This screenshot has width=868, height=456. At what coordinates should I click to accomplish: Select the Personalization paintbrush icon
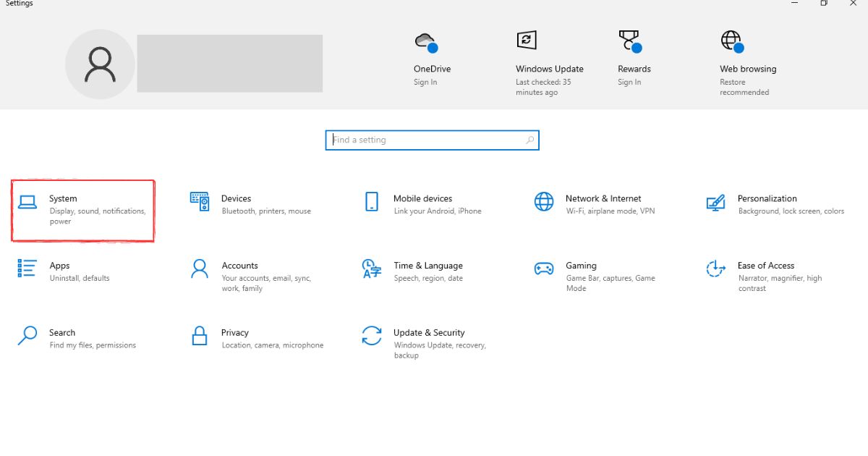coord(715,202)
